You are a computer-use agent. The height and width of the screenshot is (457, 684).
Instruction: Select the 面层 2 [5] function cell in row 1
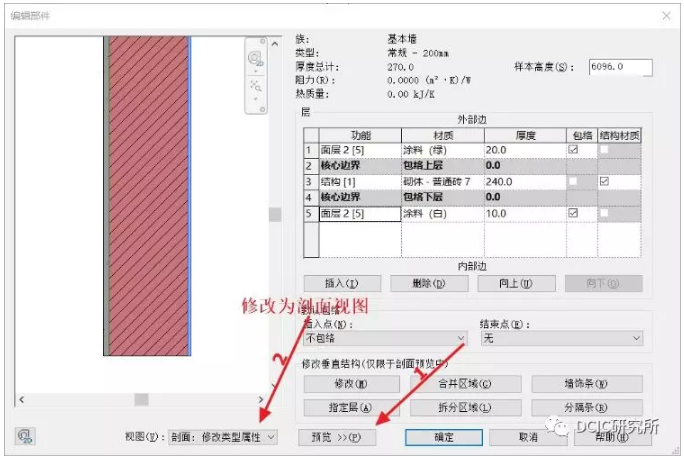[360, 150]
